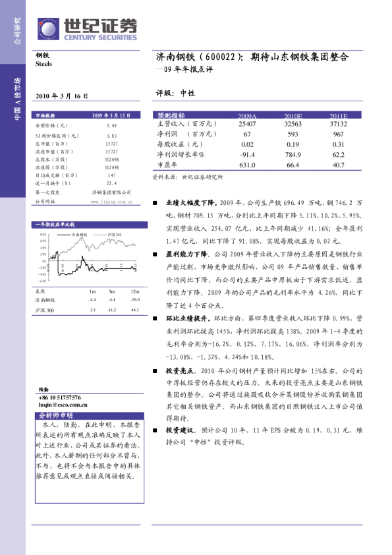The height and width of the screenshot is (555, 392).
Task: Click the bullet heading '投资建议'
Action: click(180, 430)
